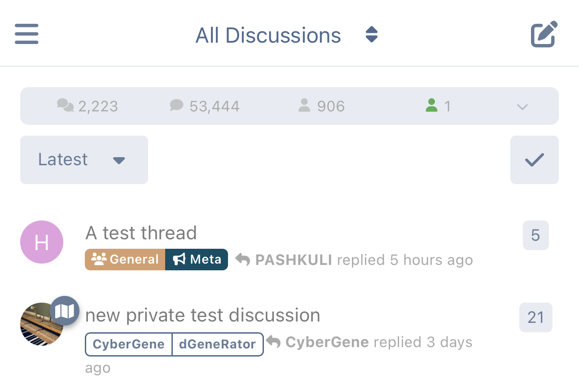Open the thread titled A test thread
The image size is (579, 392).
pyautogui.click(x=141, y=233)
